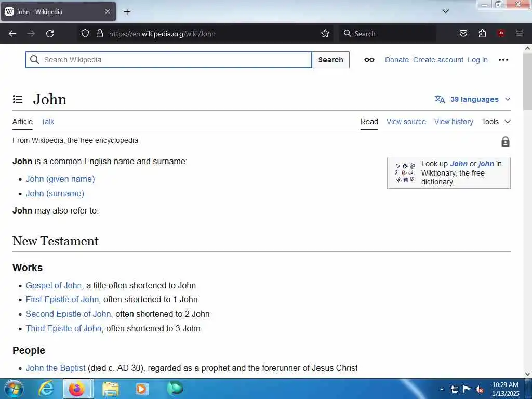Open the Firefox extensions puzzle icon
The height and width of the screenshot is (399, 532).
click(x=482, y=33)
